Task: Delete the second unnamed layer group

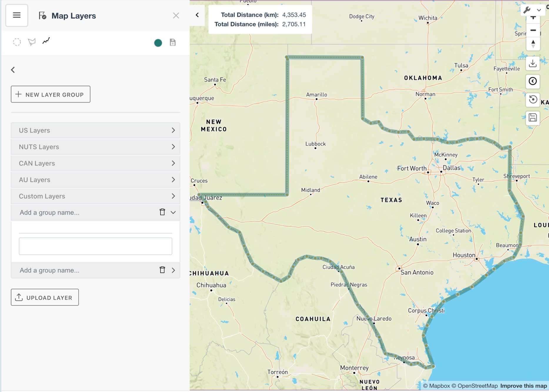Action: pos(162,270)
